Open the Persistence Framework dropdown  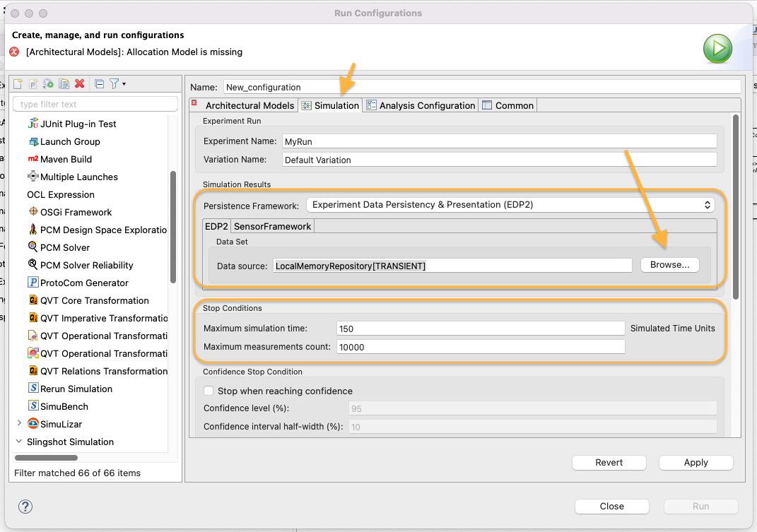510,205
